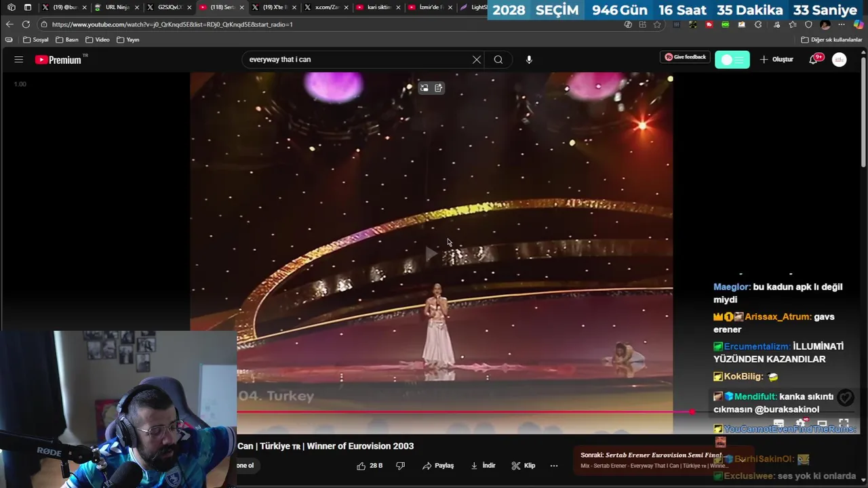The image size is (868, 488).
Task: Click the green NOK extension icon
Action: 726,24
